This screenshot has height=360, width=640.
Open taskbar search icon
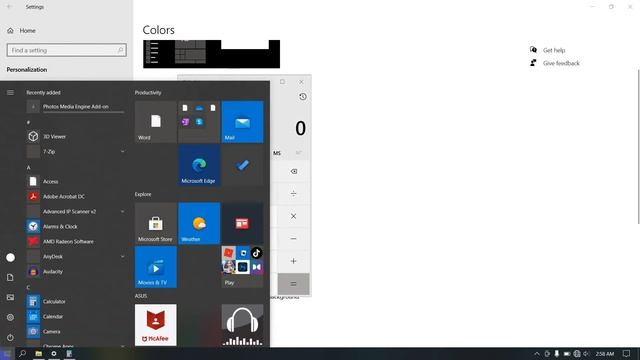[22, 354]
